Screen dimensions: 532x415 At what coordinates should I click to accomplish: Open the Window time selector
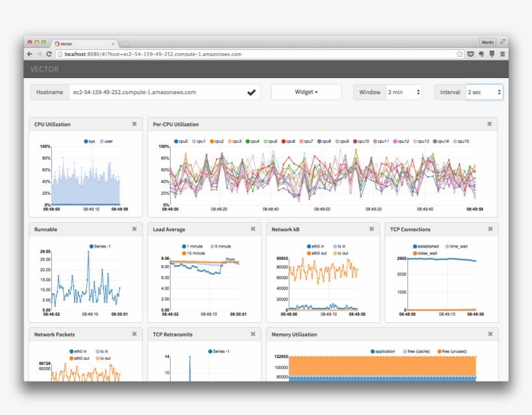pos(403,92)
